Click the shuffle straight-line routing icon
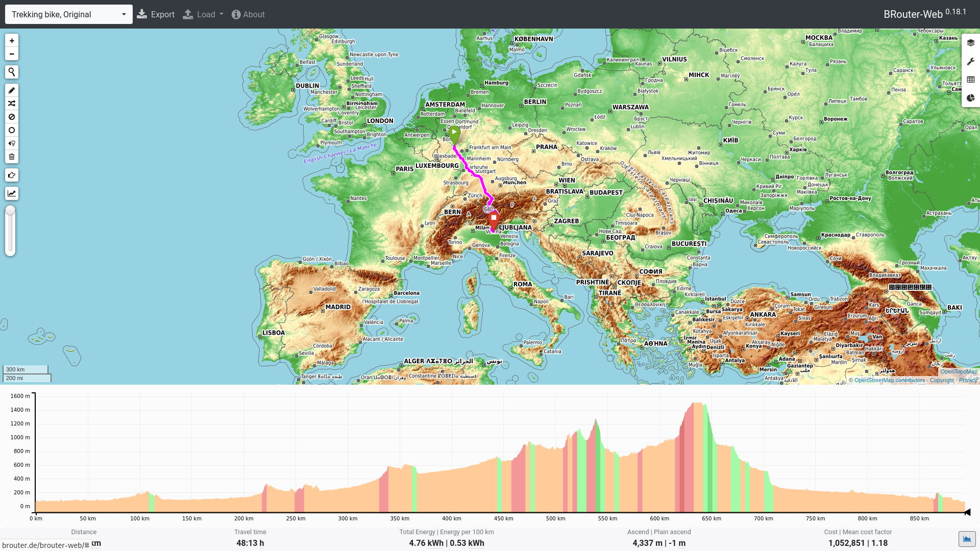Image resolution: width=980 pixels, height=551 pixels. tap(12, 104)
